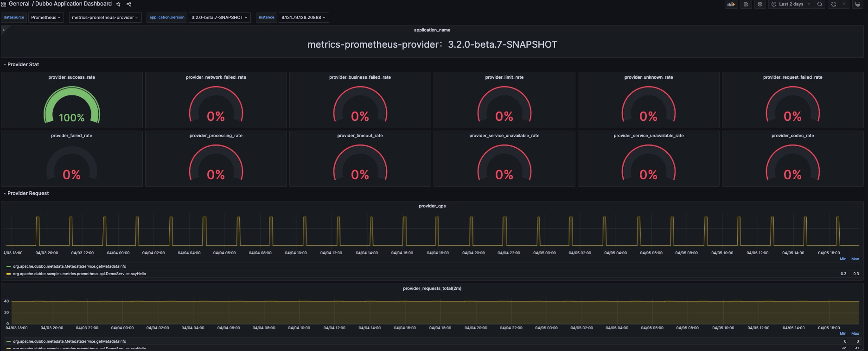Zoom out the time range
Viewport: 868px width, 351px height.
tap(820, 4)
